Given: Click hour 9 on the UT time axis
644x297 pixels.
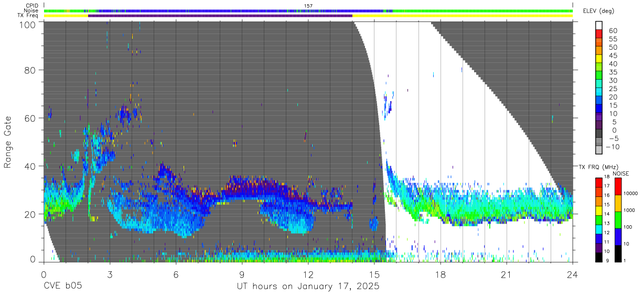Looking at the screenshot, I should [x=242, y=274].
